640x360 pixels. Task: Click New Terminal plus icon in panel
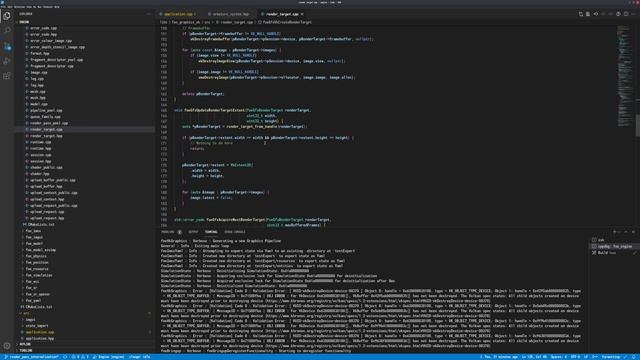point(614,232)
